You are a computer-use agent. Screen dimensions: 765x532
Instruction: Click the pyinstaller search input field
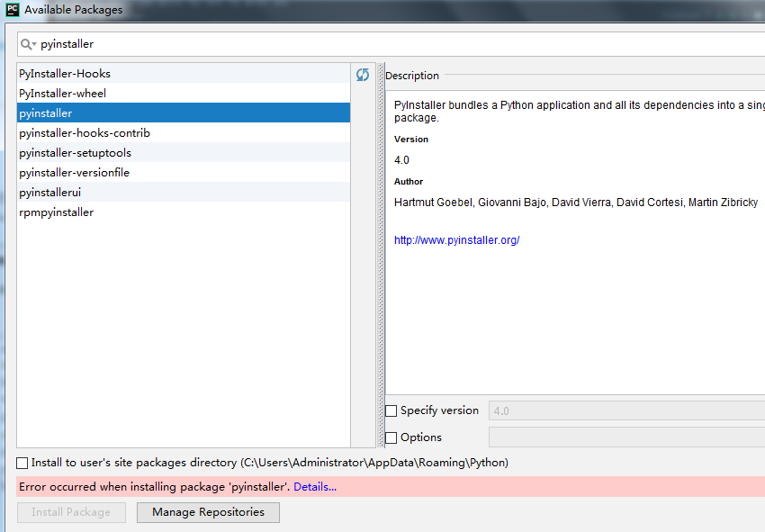coord(391,44)
